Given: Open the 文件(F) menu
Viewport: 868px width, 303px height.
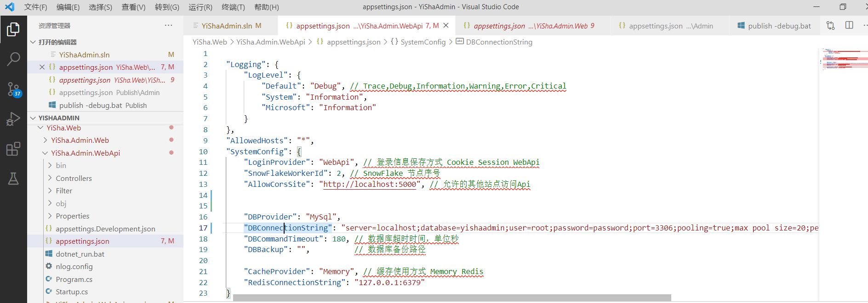Looking at the screenshot, I should 35,7.
